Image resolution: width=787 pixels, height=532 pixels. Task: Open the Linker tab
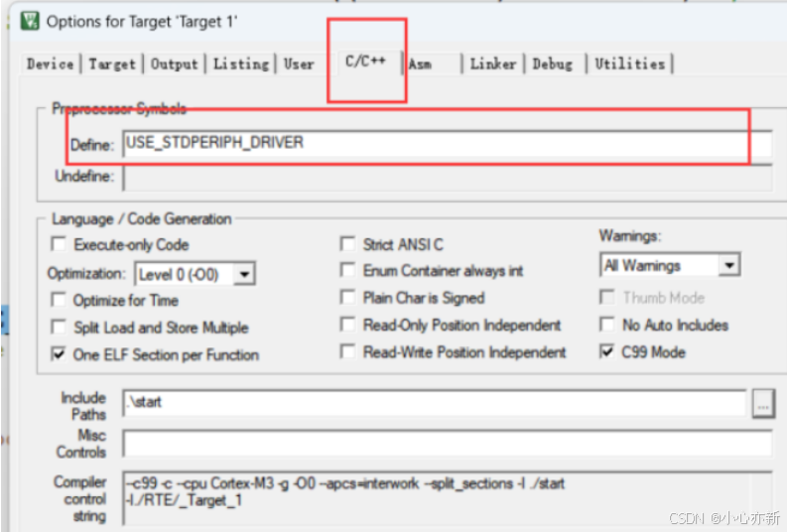[493, 65]
